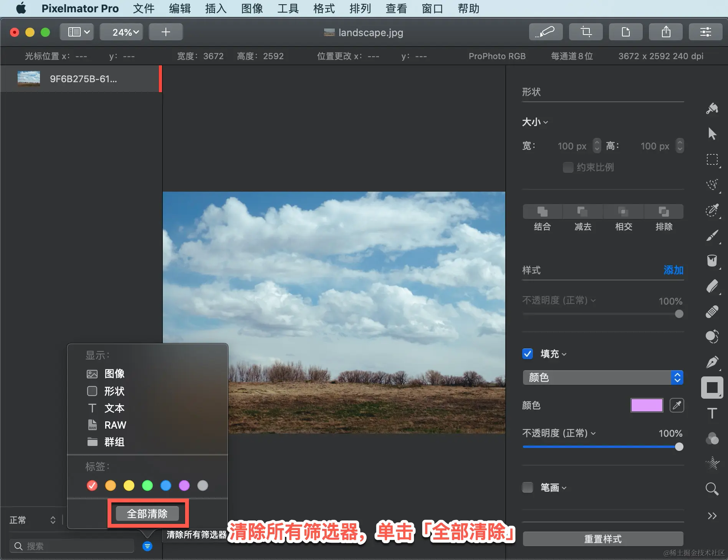Click the purple fill color swatch
This screenshot has height=560, width=728.
tap(647, 405)
